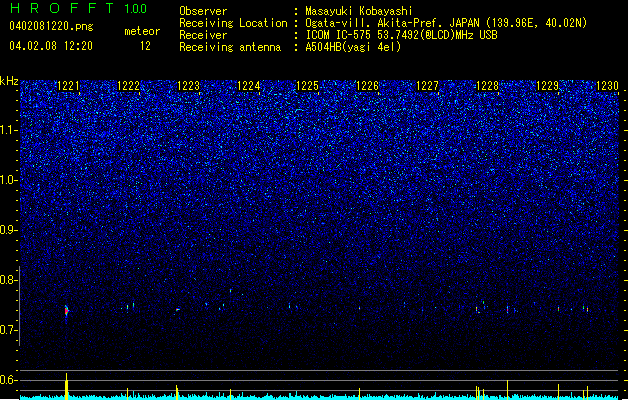Image resolution: width=629 pixels, height=400 pixels.
Task: Select the filename 0402081220.png
Action: [x=51, y=26]
